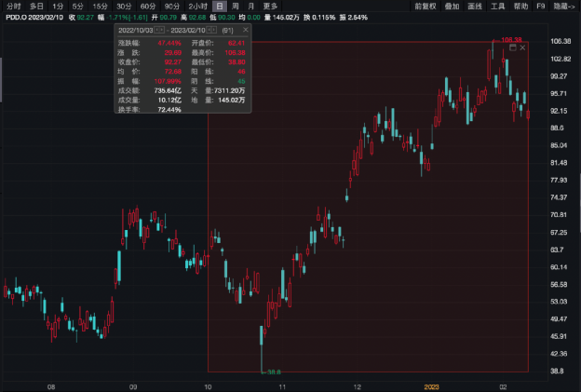Close the range statistics popup panel
The image size is (581, 392).
click(246, 31)
